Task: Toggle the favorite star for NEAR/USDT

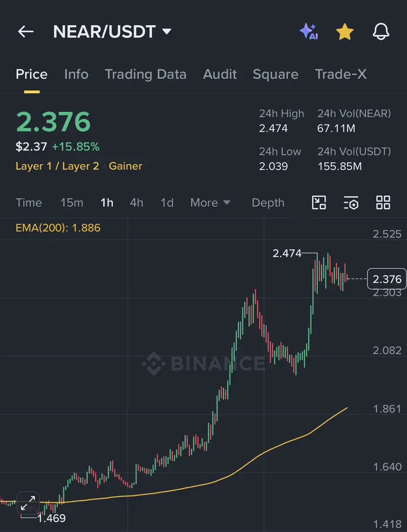Action: tap(345, 31)
